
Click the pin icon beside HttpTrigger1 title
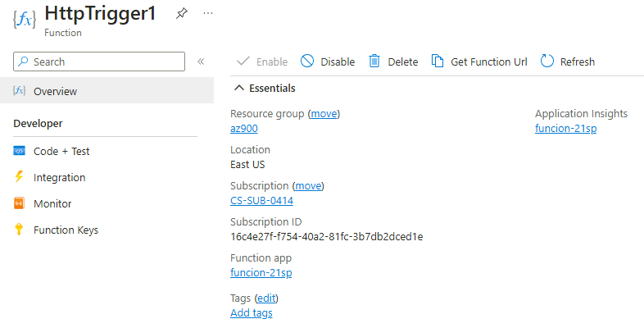pyautogui.click(x=182, y=15)
